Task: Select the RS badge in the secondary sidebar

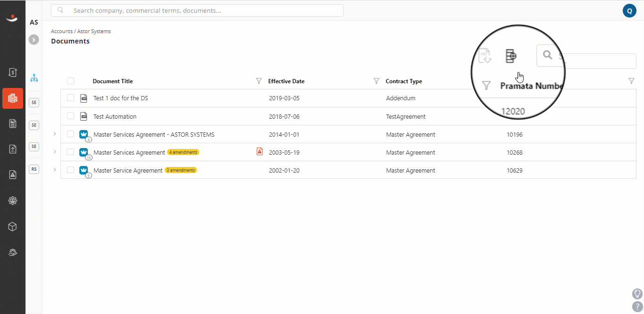Action: point(34,169)
